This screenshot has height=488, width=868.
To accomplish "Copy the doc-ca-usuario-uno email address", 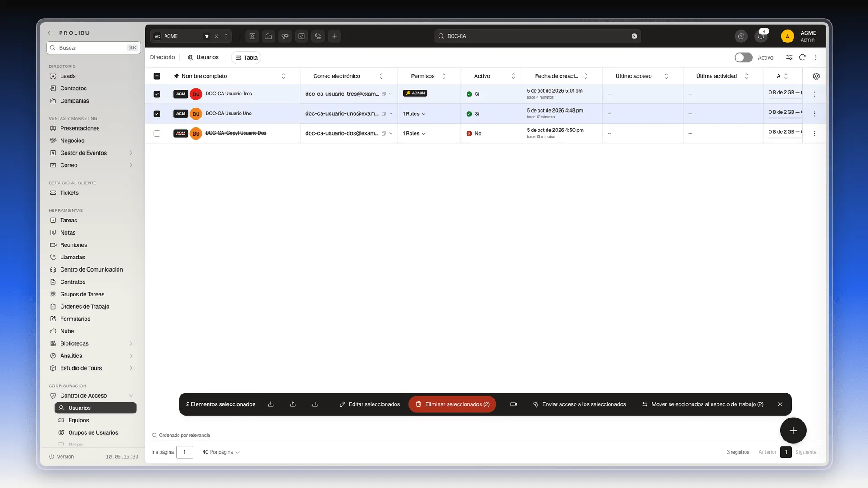I will point(383,114).
